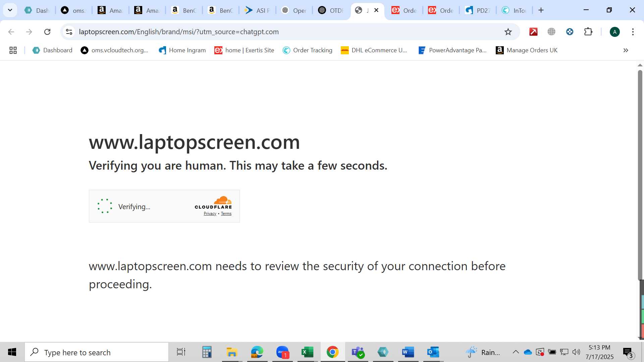Screen dimensions: 644x362
Task: Open site information icon in address bar
Action: point(69,32)
